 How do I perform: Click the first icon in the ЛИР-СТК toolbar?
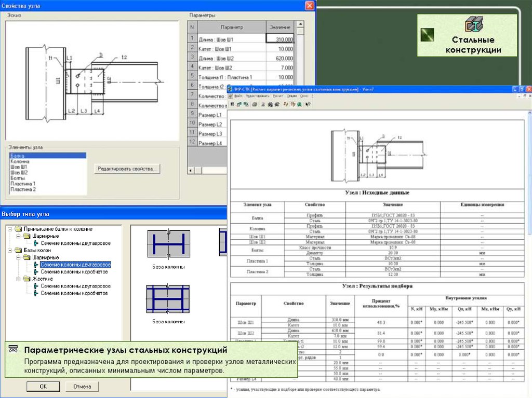pyautogui.click(x=232, y=104)
